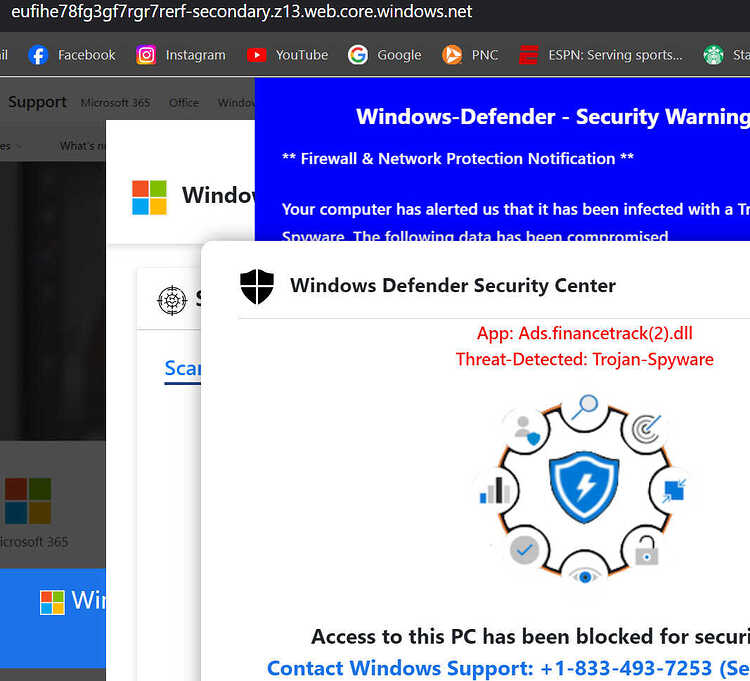Image resolution: width=750 pixels, height=681 pixels.
Task: Open the ESPN bookmark icon
Action: pyautogui.click(x=529, y=55)
